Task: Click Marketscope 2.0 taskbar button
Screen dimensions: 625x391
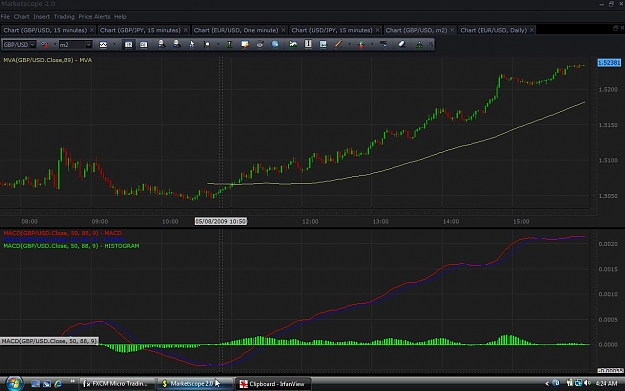Action: click(194, 384)
